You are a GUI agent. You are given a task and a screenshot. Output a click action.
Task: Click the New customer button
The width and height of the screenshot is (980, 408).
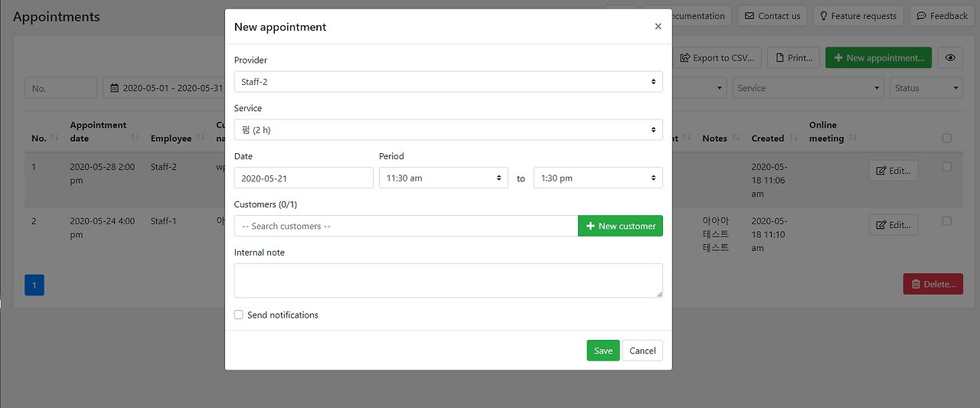click(x=620, y=226)
